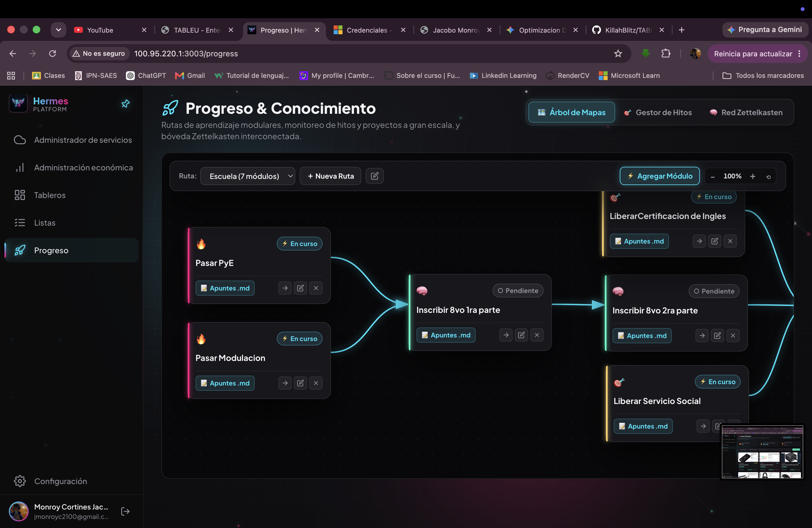The image size is (812, 528).
Task: Switch to Gestor de Hitos tab
Action: (x=658, y=113)
